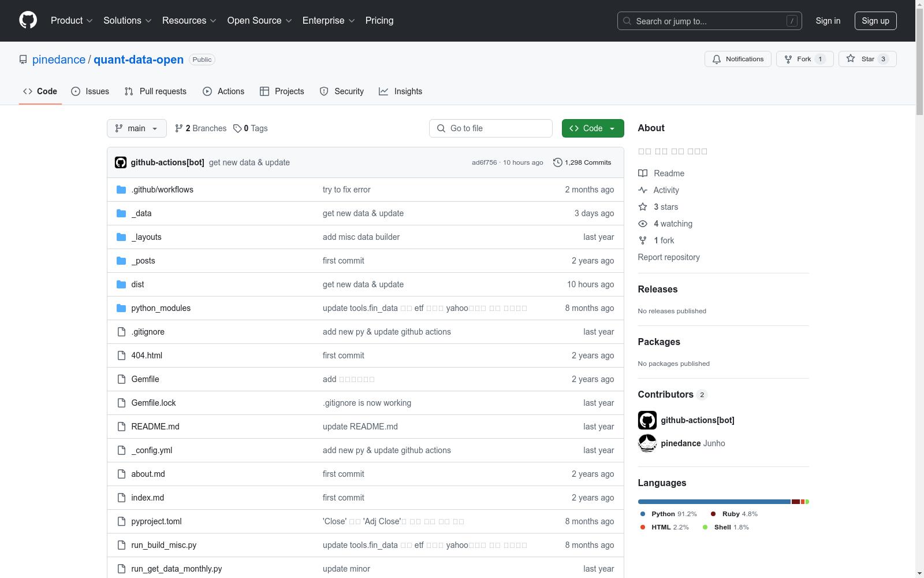Image resolution: width=924 pixels, height=578 pixels.
Task: Click the pulse icon next to Activity
Action: coord(643,190)
